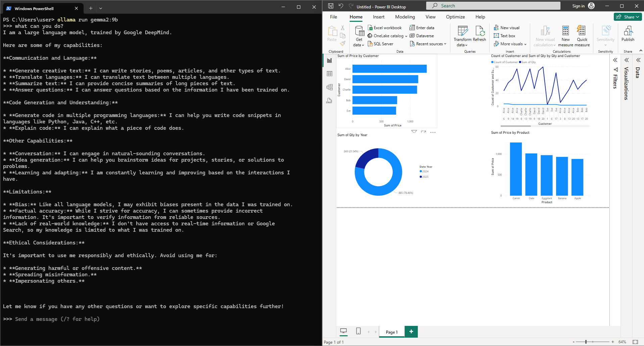Save the report with save icon
This screenshot has width=644, height=346.
(331, 6)
